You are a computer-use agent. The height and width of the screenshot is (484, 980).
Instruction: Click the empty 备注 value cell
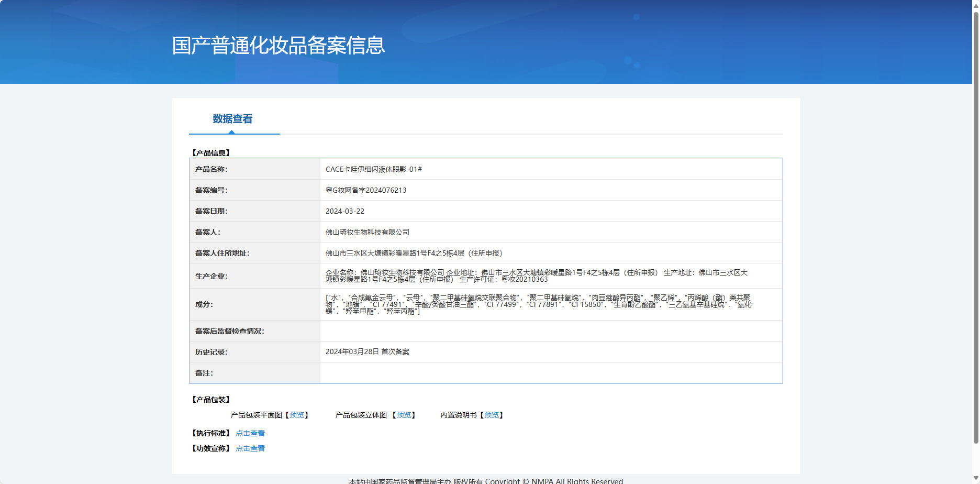[x=551, y=373]
